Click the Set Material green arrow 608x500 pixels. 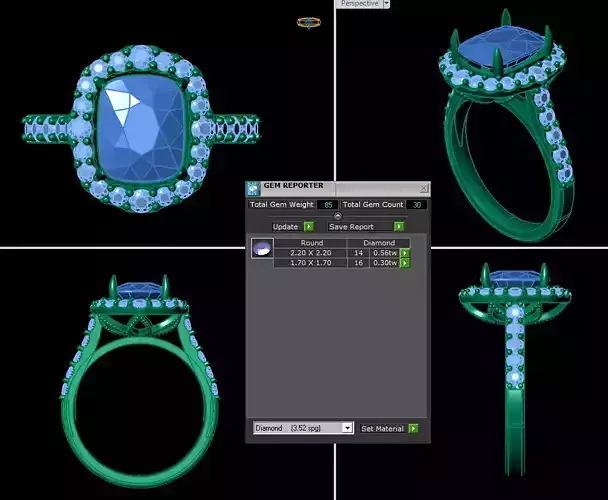point(414,429)
